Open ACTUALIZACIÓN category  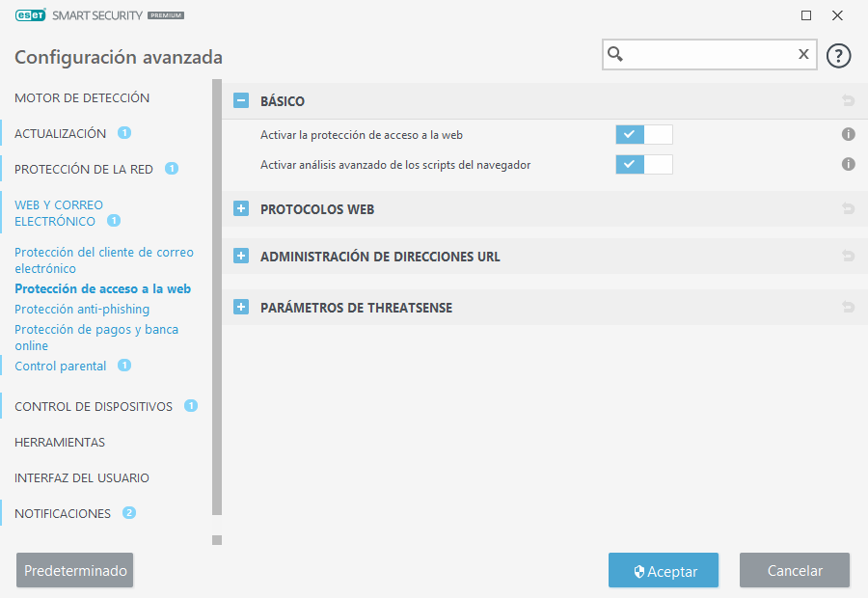tap(61, 133)
